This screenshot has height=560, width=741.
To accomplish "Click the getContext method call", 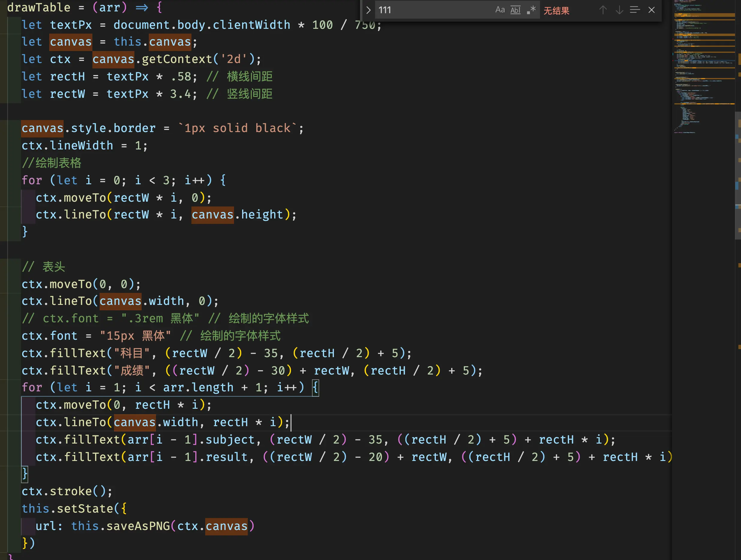I will click(x=177, y=59).
